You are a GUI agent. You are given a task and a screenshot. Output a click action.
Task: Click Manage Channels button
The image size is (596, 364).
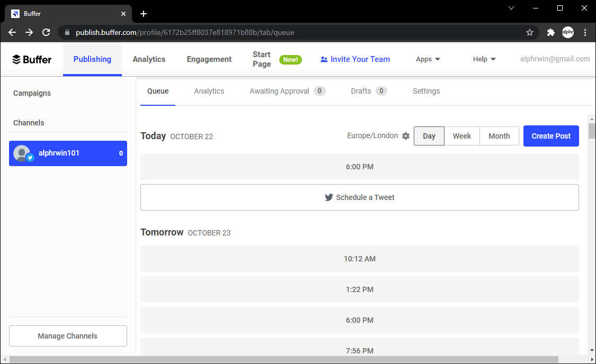[68, 336]
